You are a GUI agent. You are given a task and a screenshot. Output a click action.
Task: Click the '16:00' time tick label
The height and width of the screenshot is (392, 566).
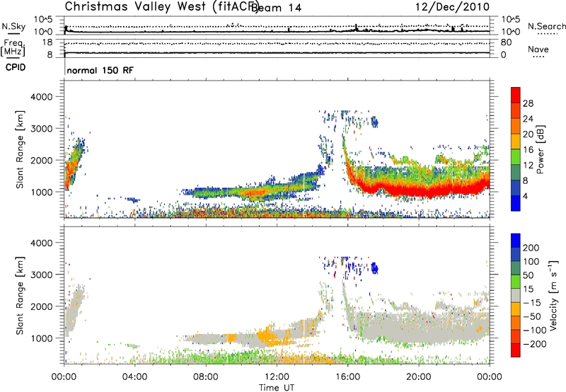[x=347, y=377]
